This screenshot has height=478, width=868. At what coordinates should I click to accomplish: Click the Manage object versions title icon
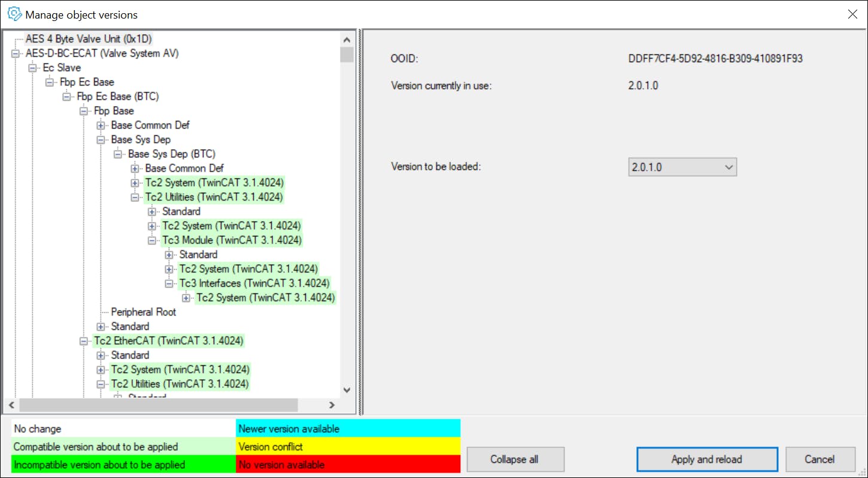(x=14, y=14)
